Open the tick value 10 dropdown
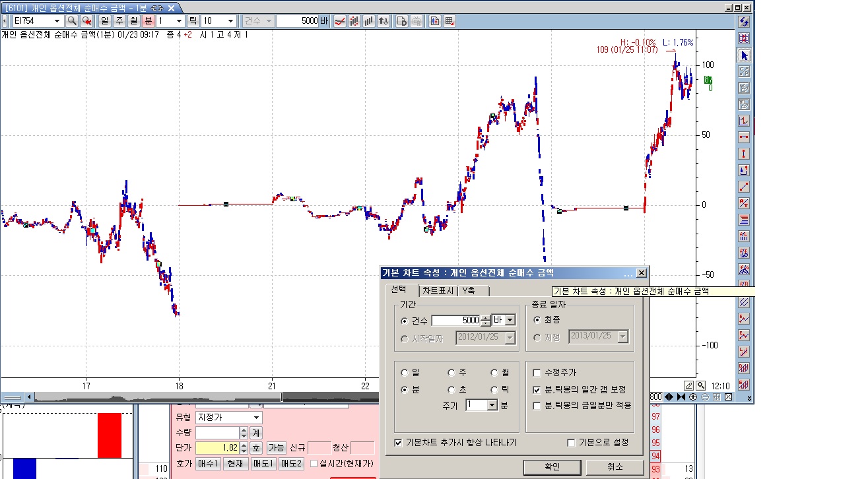The width and height of the screenshot is (868, 479). click(230, 21)
